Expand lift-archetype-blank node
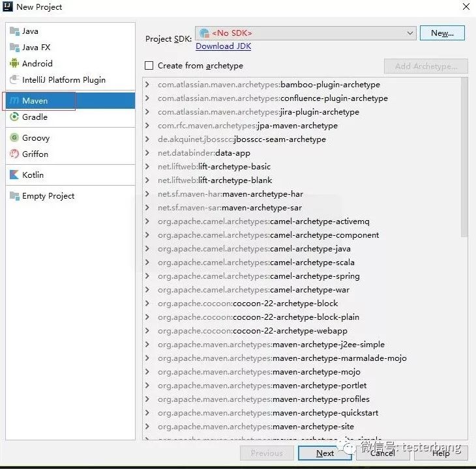Image resolution: width=476 pixels, height=469 pixels. (147, 180)
